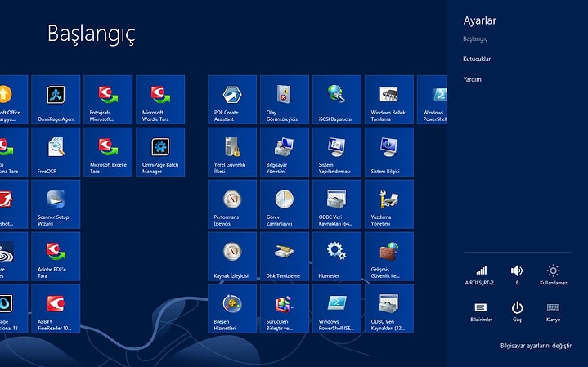Launch the Fotoğrafı Microsoft tile
The height and width of the screenshot is (367, 588).
tap(108, 100)
